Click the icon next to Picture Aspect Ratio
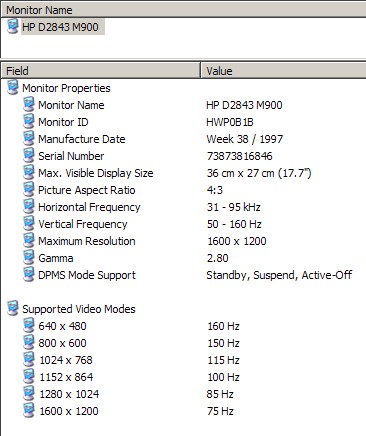 click(29, 189)
